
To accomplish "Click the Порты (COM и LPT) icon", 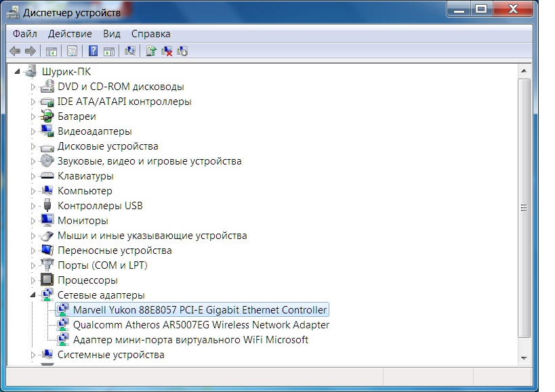I will point(47,265).
